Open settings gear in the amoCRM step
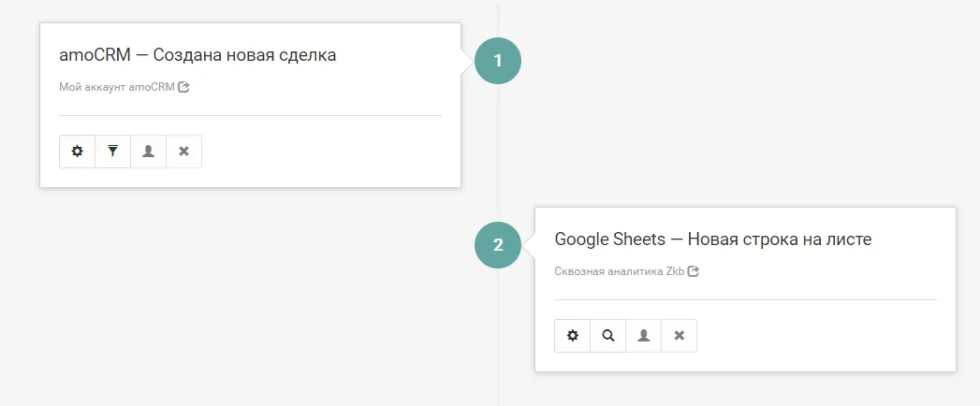Screen dimensions: 980x406 coord(77,152)
